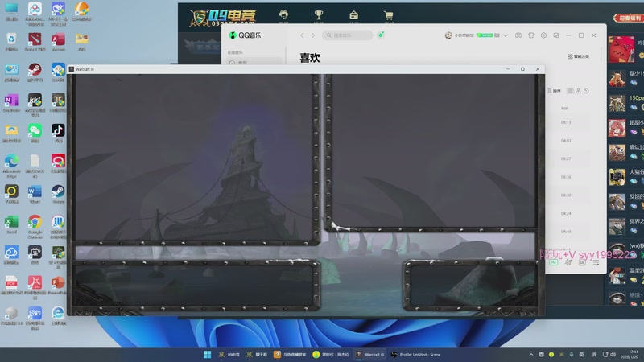Click the sort button in QQ Music list
Viewport: 644px width, 362px height.
click(554, 91)
